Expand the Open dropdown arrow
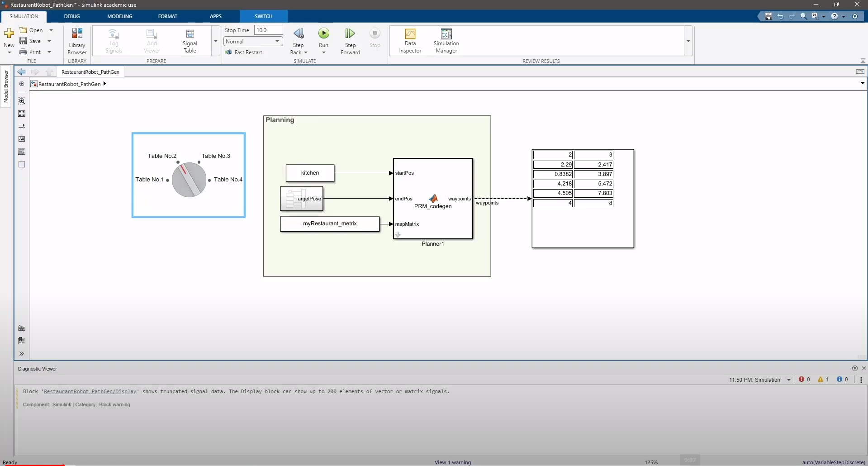 [x=51, y=30]
